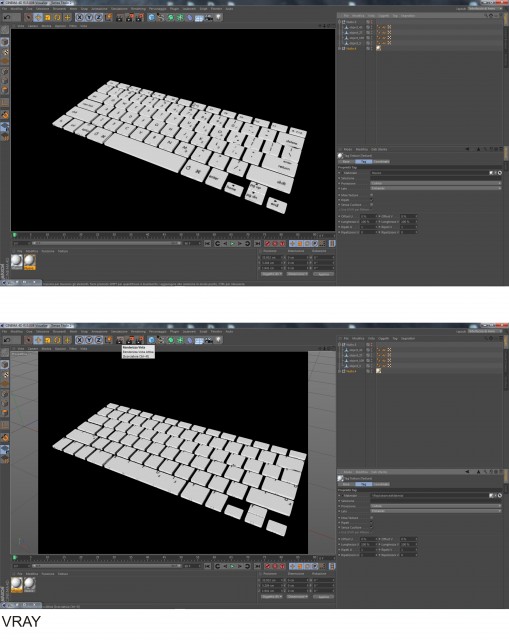This screenshot has height=640, width=509.
Task: Open Lato dropdown in bottom screenshot
Action: pos(436,511)
